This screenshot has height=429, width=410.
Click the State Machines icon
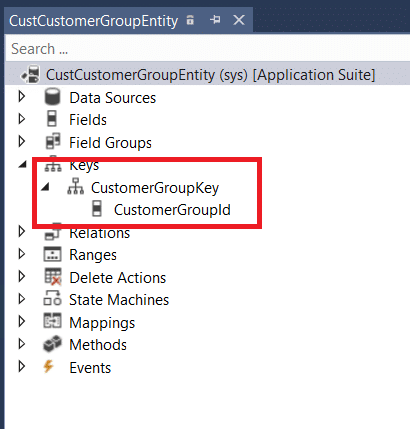coord(52,299)
